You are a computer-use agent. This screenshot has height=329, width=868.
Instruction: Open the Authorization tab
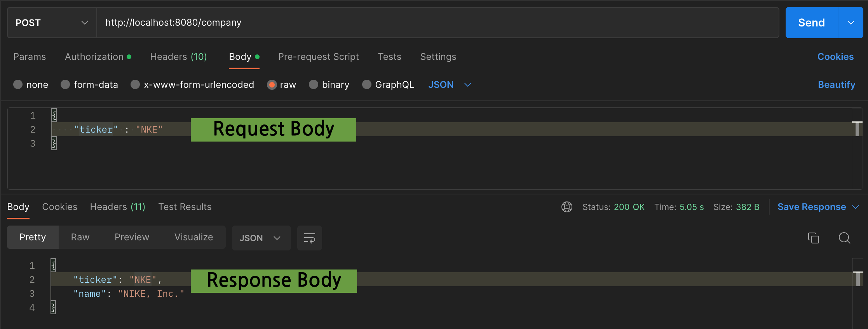coord(98,57)
